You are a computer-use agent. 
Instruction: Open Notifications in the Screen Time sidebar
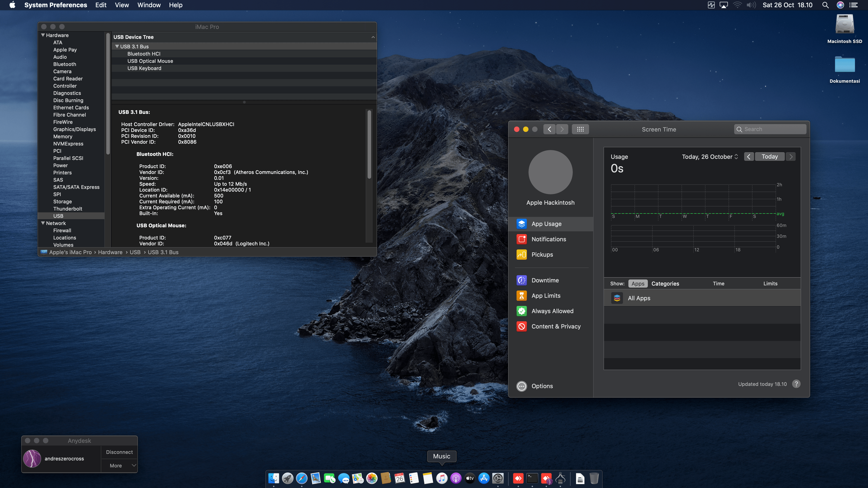click(x=549, y=239)
